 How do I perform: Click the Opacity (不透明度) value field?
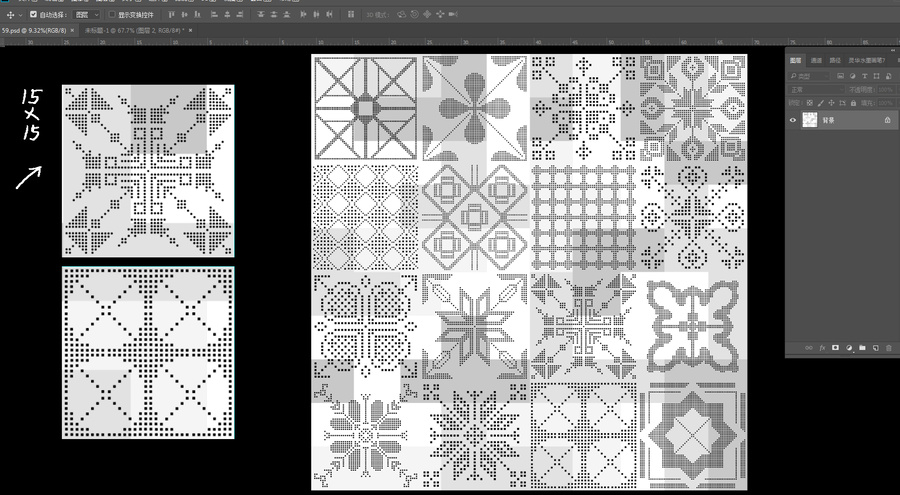point(887,90)
